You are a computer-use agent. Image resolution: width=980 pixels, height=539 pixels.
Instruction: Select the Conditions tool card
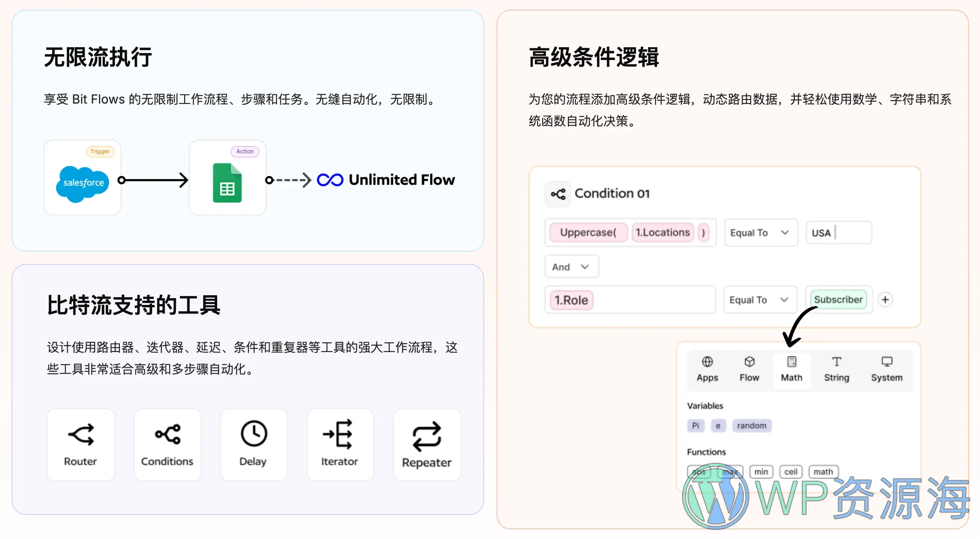click(167, 444)
